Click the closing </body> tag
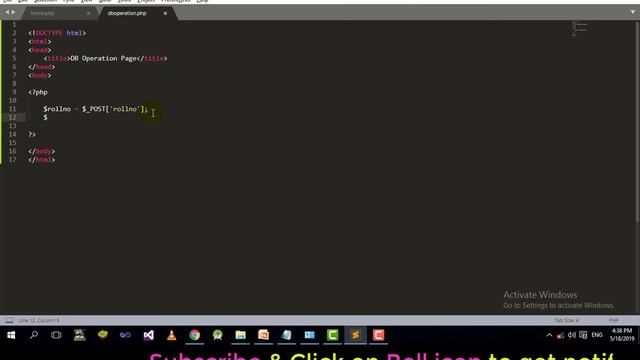640x360 pixels. coord(42,151)
